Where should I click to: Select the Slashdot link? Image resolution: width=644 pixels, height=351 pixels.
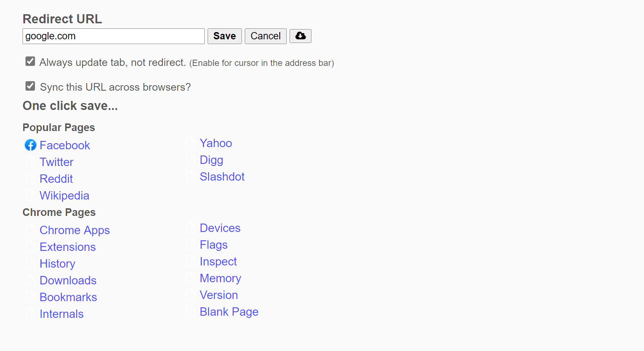(x=222, y=177)
